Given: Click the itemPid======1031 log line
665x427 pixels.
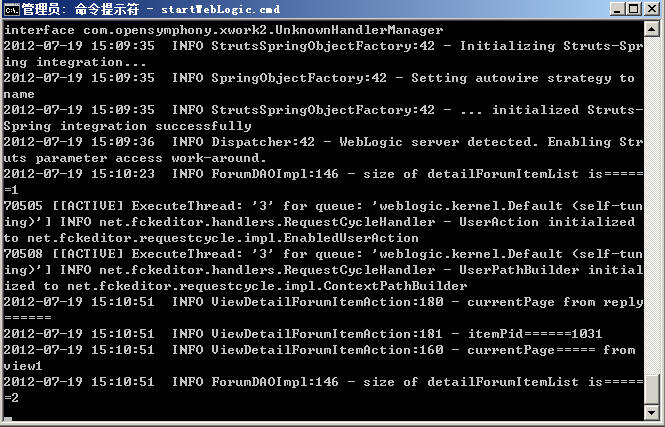Looking at the screenshot, I should [303, 334].
